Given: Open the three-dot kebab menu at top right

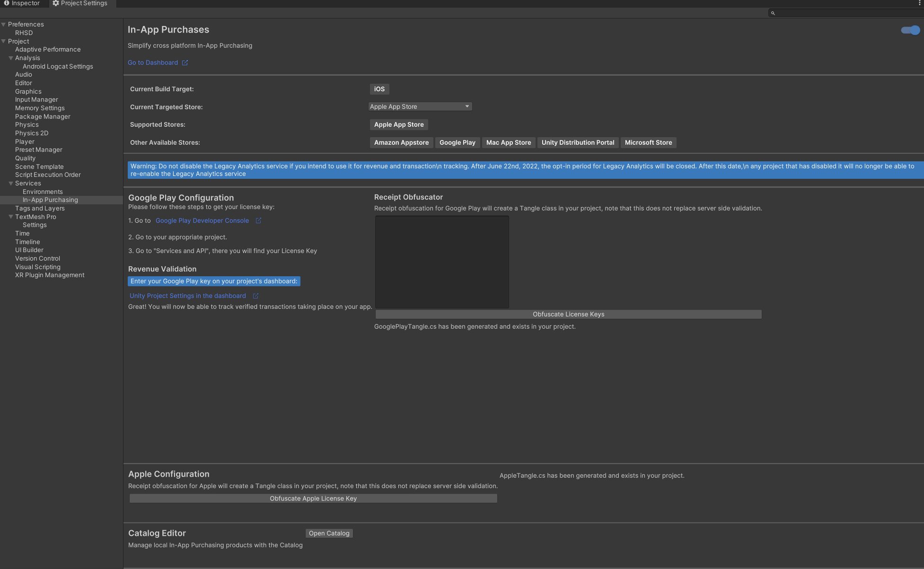Looking at the screenshot, I should tap(919, 3).
